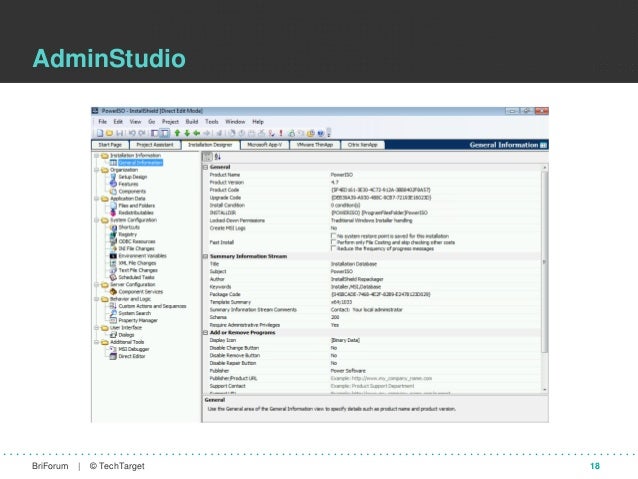
Task: Collapse the Behavior and Logic folder
Action: tap(97, 299)
